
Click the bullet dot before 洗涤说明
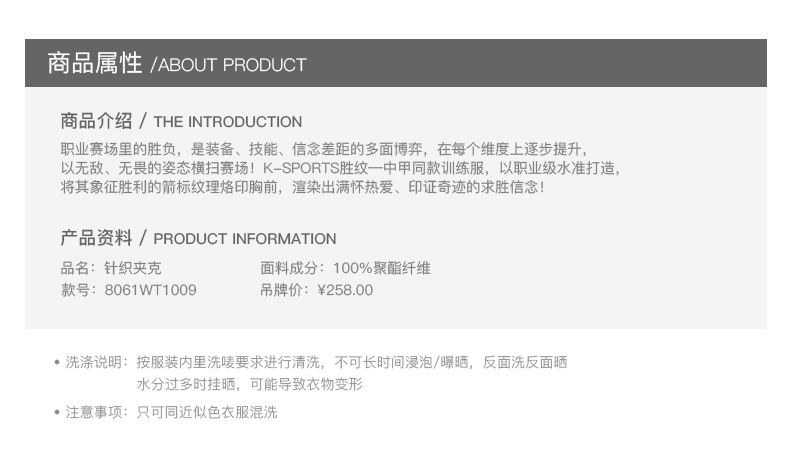tap(57, 363)
